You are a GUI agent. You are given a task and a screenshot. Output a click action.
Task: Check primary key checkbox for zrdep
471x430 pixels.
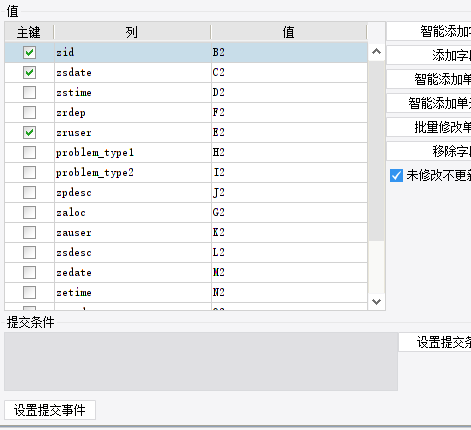coord(29,112)
